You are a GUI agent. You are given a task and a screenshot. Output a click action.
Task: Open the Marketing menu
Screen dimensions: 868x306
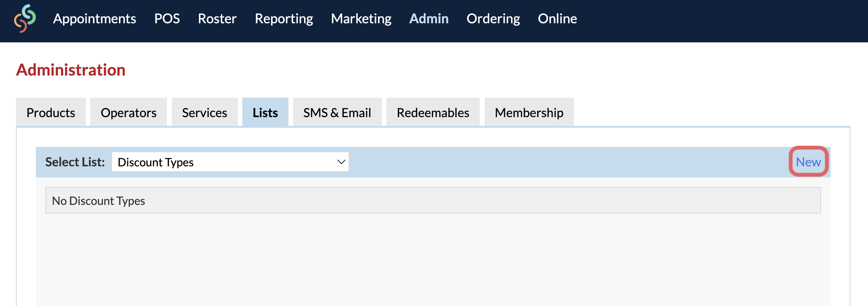[361, 19]
